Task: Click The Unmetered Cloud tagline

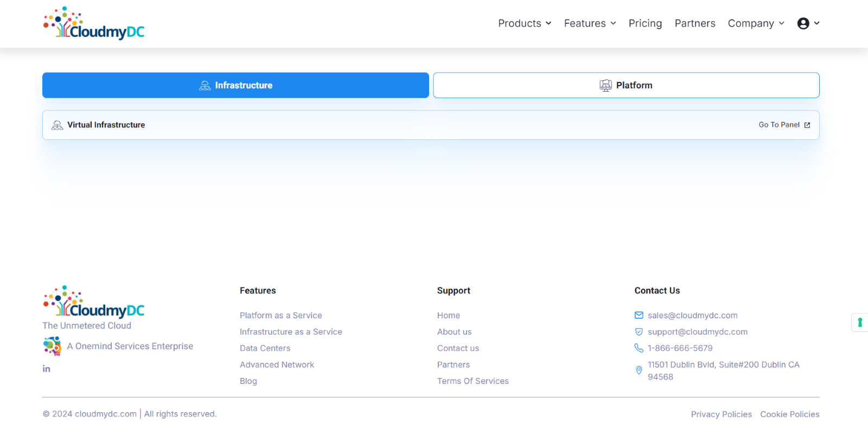Action: (87, 325)
